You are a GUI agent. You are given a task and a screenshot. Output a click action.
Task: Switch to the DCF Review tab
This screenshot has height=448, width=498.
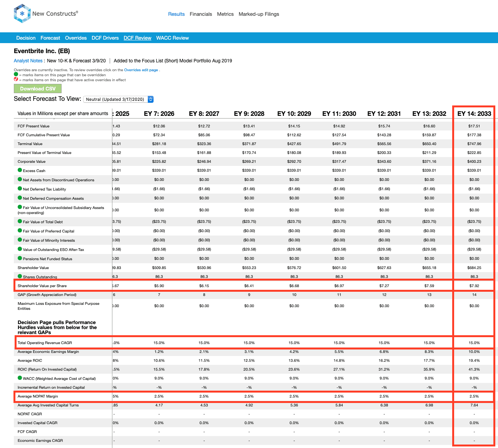click(x=137, y=38)
